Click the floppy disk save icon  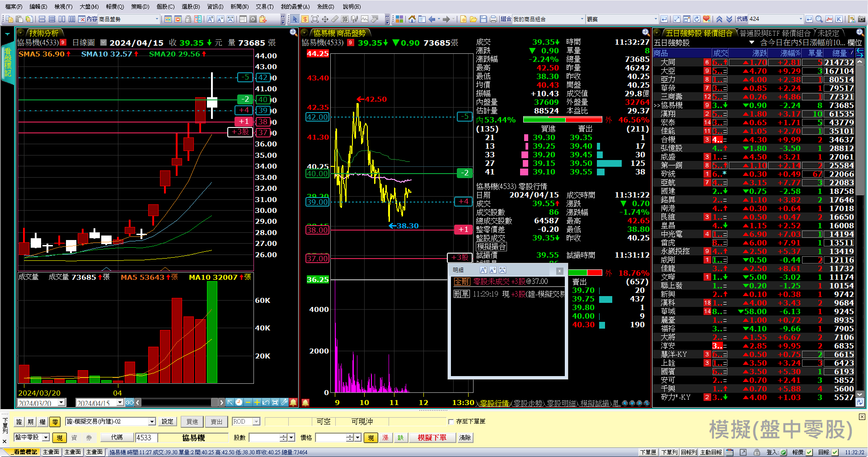(x=483, y=19)
